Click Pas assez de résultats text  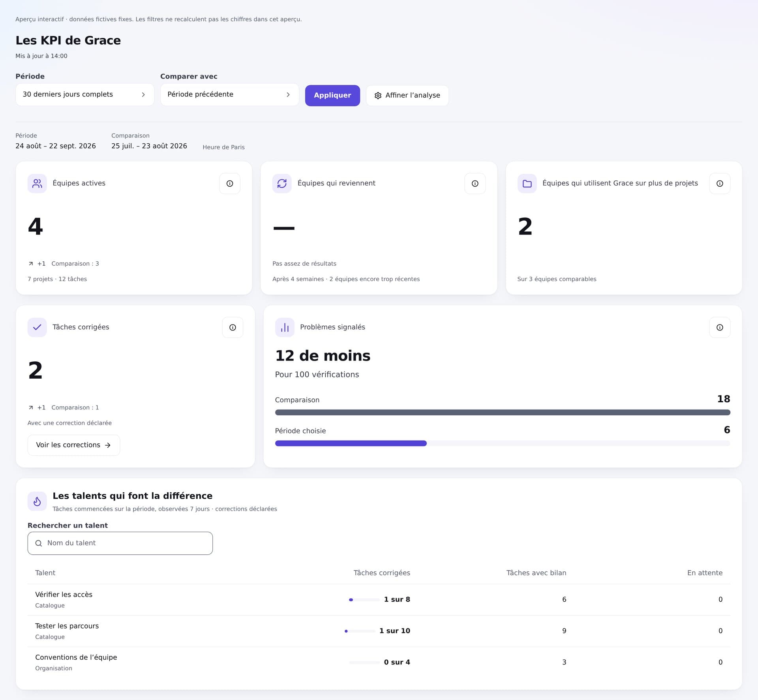[304, 264]
